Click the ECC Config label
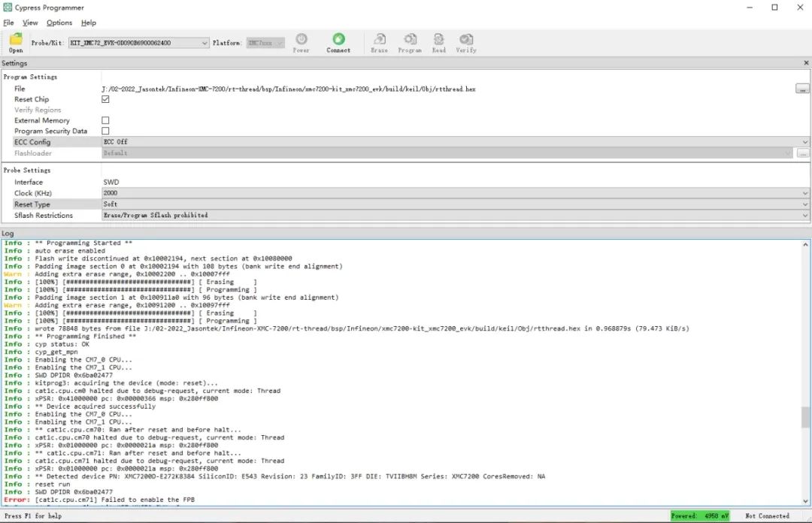Viewport: 812px width, 523px height. click(32, 142)
